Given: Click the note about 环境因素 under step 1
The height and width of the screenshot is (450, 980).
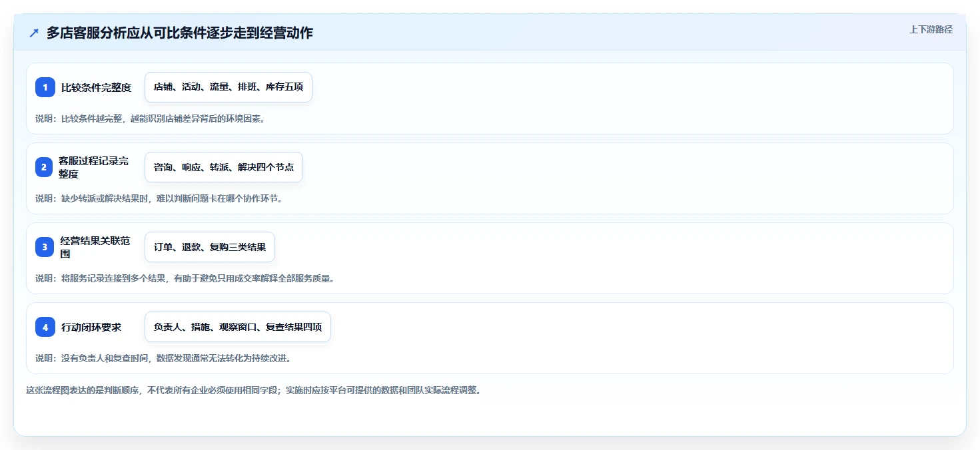Looking at the screenshot, I should click(151, 118).
